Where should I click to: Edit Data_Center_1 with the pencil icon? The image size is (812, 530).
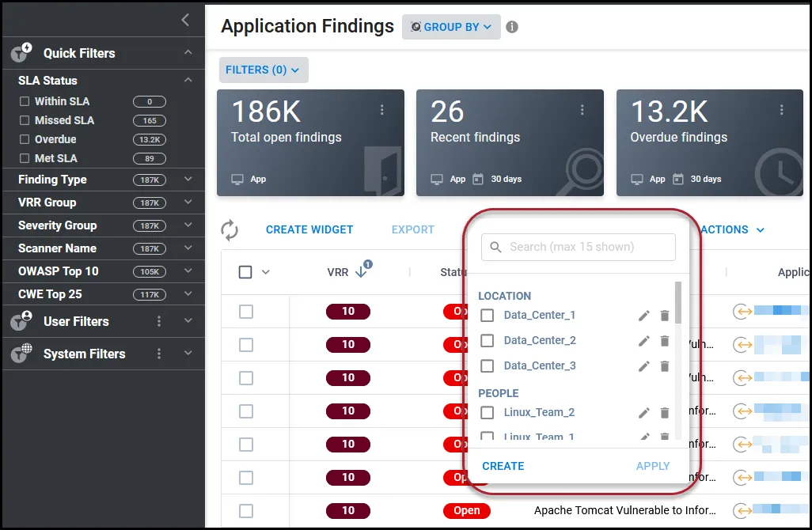(x=643, y=315)
